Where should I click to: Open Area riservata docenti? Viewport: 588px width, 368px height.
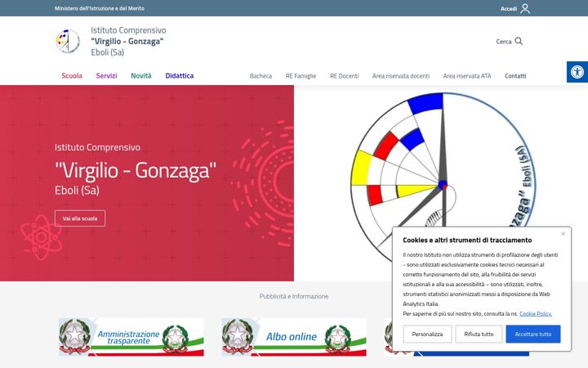tap(401, 76)
